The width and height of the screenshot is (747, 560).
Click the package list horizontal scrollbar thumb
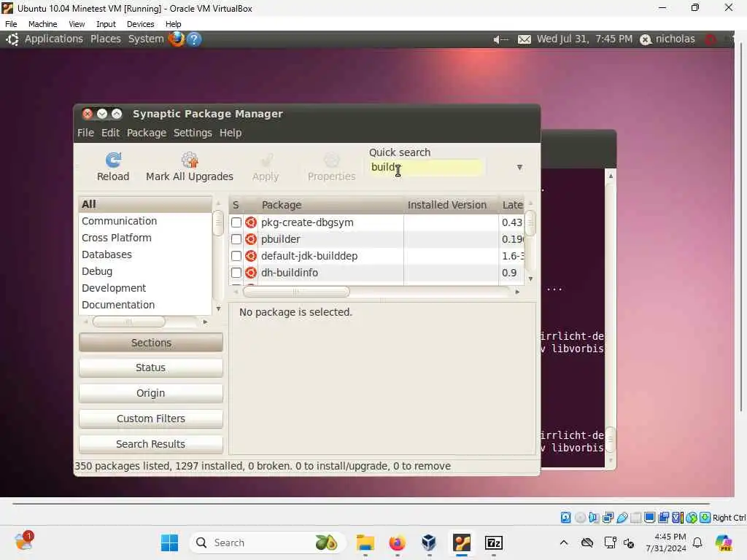click(296, 292)
